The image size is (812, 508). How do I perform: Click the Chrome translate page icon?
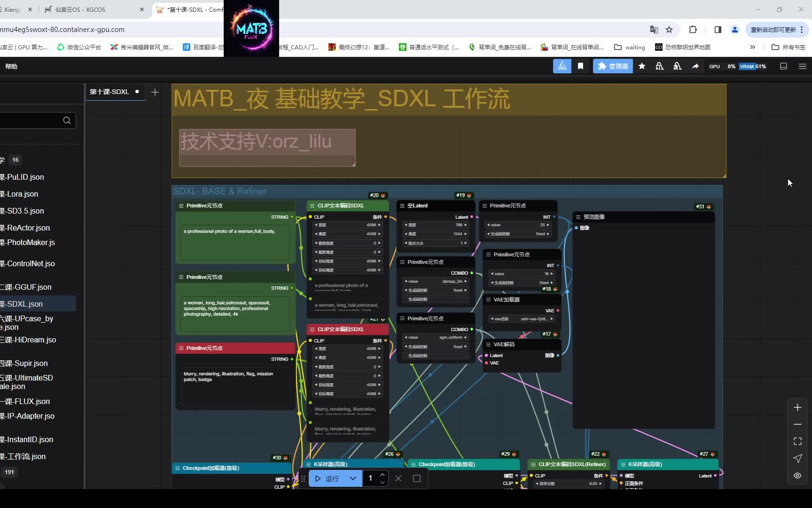(x=654, y=30)
